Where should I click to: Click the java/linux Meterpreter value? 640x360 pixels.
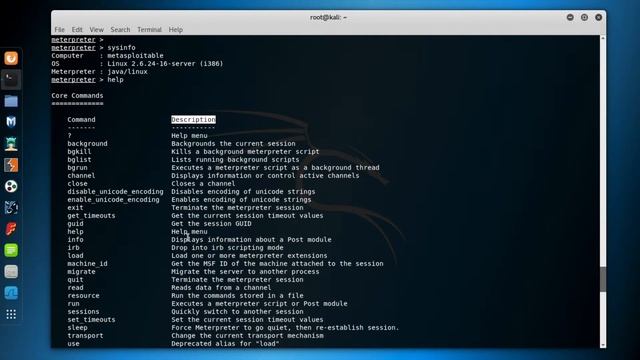[x=127, y=71]
